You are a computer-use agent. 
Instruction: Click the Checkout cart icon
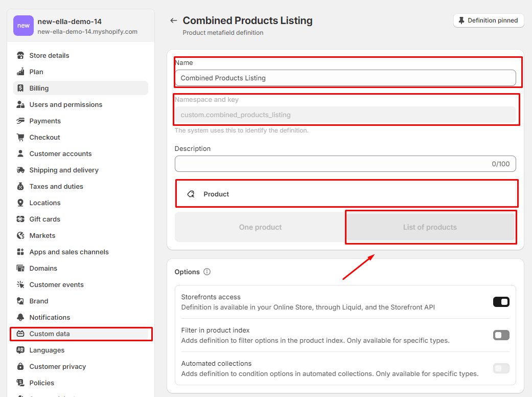(x=20, y=137)
